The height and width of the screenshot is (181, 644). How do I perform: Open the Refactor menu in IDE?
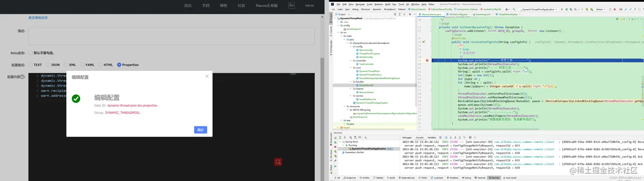click(379, 4)
